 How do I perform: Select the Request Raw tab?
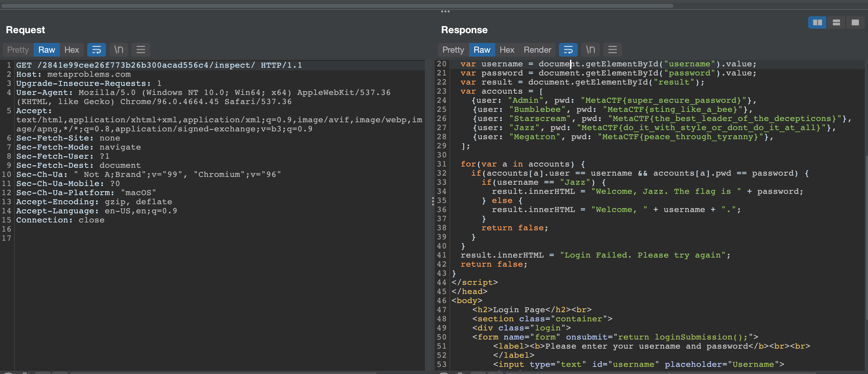click(47, 50)
